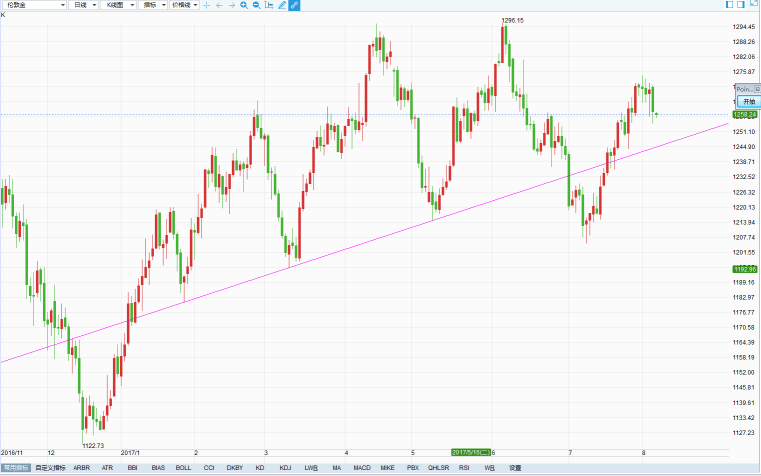Switch to the BOLL indicator tab
Viewport: 761px width, 476px height.
[x=183, y=468]
